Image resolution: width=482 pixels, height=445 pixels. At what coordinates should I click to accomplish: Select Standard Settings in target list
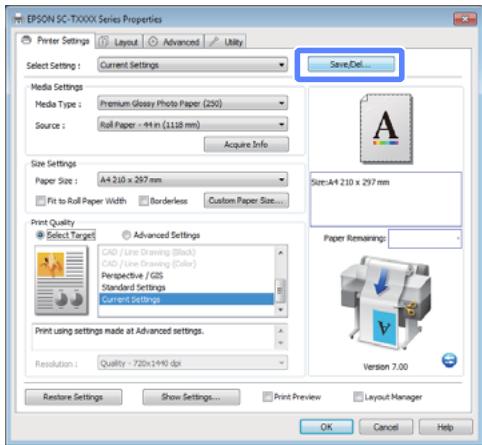[x=186, y=287]
